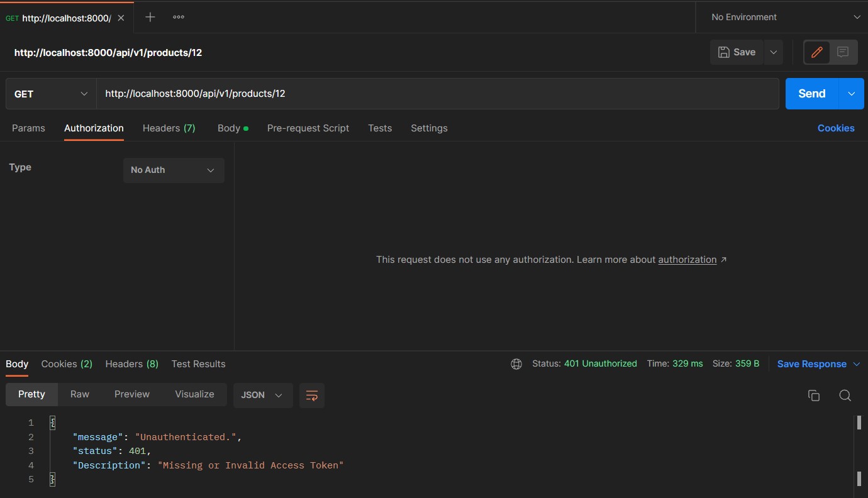This screenshot has width=868, height=498.
Task: Close the products/12 request tab
Action: [x=120, y=18]
